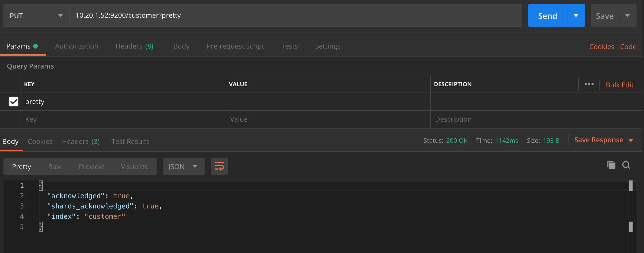The image size is (644, 253).
Task: Open the PUT HTTP method dropdown
Action: [36, 16]
